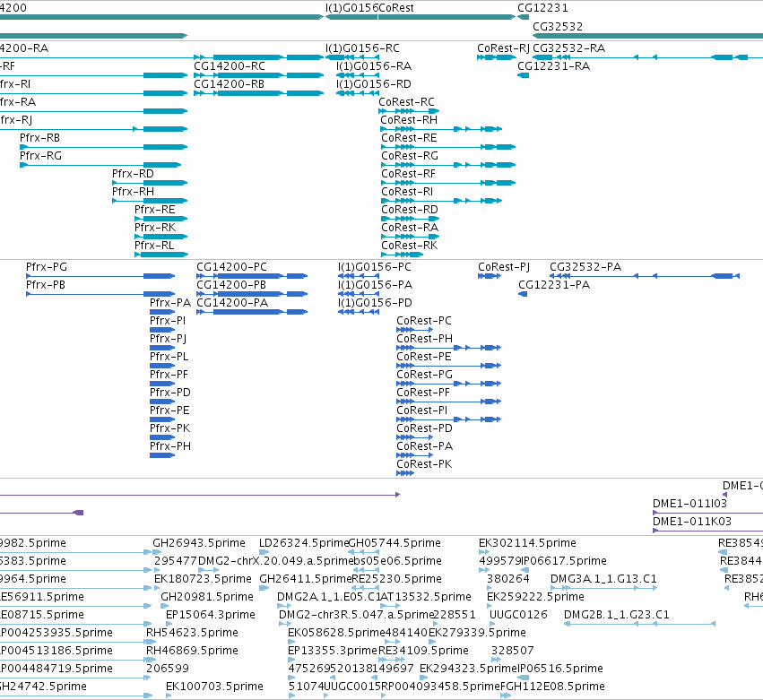Click the CoRest-RK transcript label
The width and height of the screenshot is (763, 700).
pyautogui.click(x=409, y=246)
